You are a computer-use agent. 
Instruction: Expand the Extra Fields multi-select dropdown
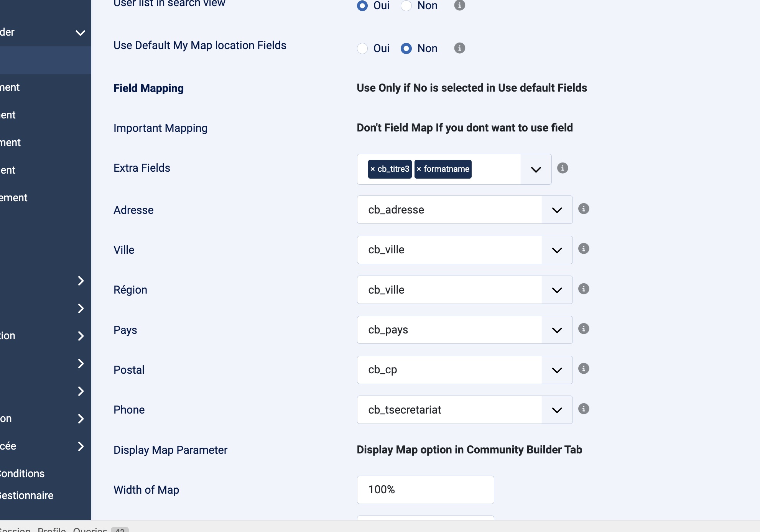tap(536, 169)
